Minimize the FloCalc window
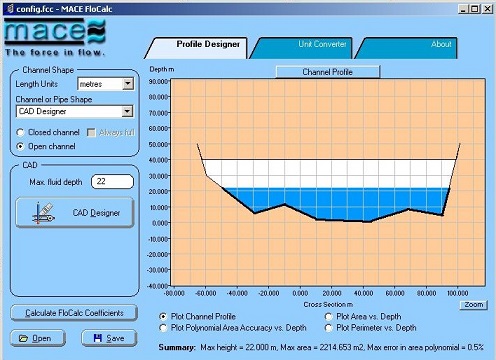 [464, 9]
